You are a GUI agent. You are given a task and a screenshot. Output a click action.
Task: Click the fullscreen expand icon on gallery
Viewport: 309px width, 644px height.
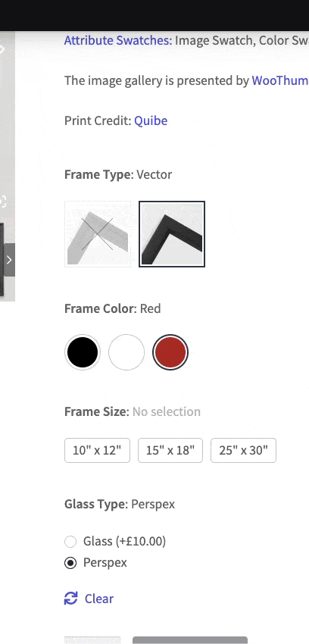pos(3,202)
